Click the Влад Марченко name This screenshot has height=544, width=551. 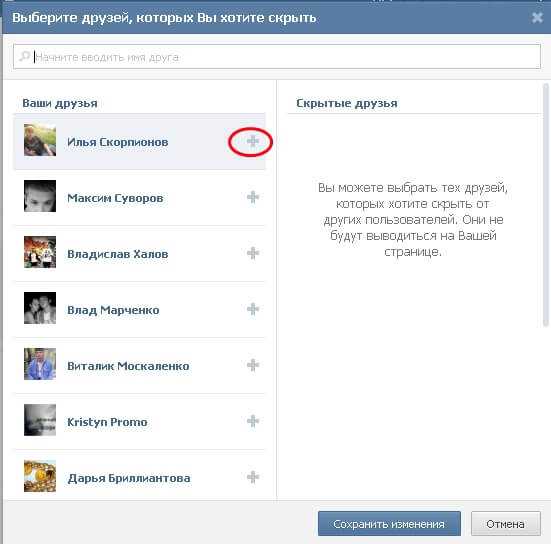[113, 310]
